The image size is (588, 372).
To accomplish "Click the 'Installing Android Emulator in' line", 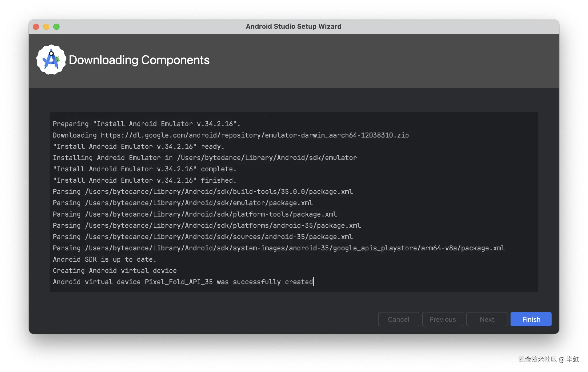I will point(205,158).
